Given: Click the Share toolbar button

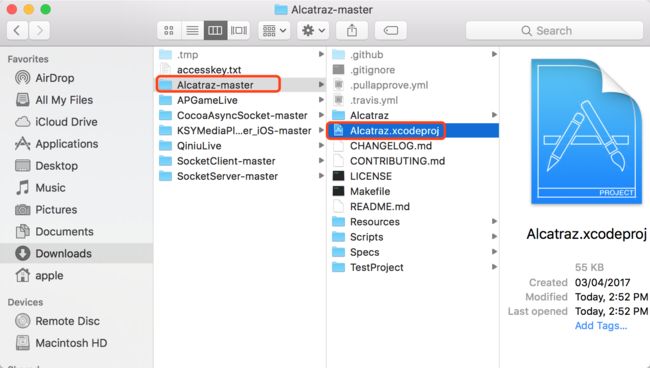Looking at the screenshot, I should [x=352, y=30].
